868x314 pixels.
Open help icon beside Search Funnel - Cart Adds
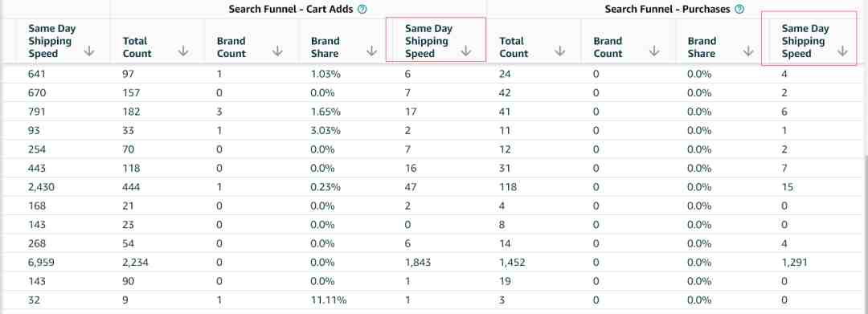tap(362, 9)
